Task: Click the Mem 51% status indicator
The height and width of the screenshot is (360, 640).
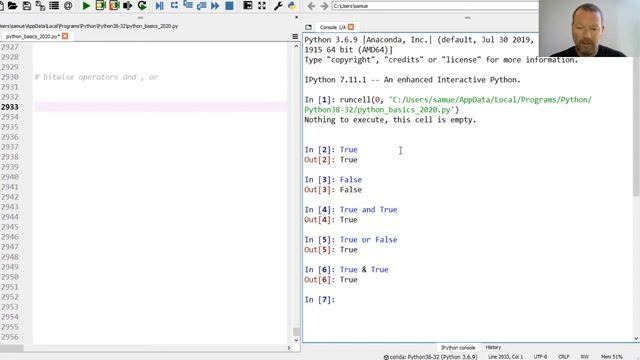Action: click(611, 357)
